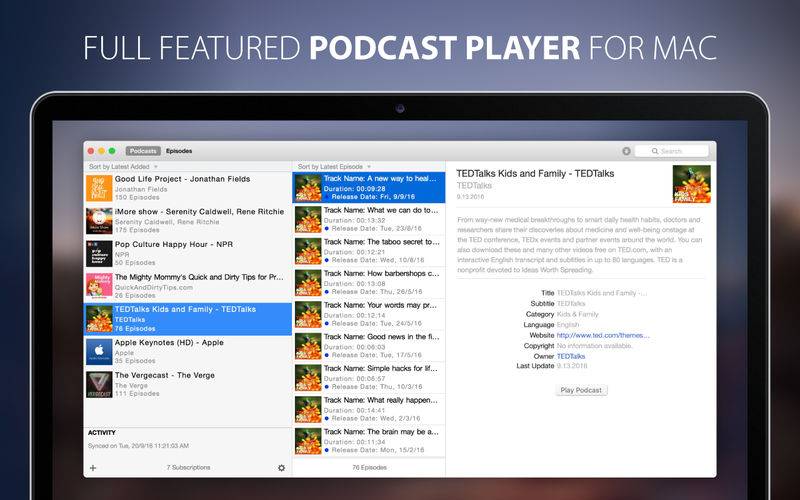The height and width of the screenshot is (500, 800).
Task: Click the Search field
Action: coord(672,151)
